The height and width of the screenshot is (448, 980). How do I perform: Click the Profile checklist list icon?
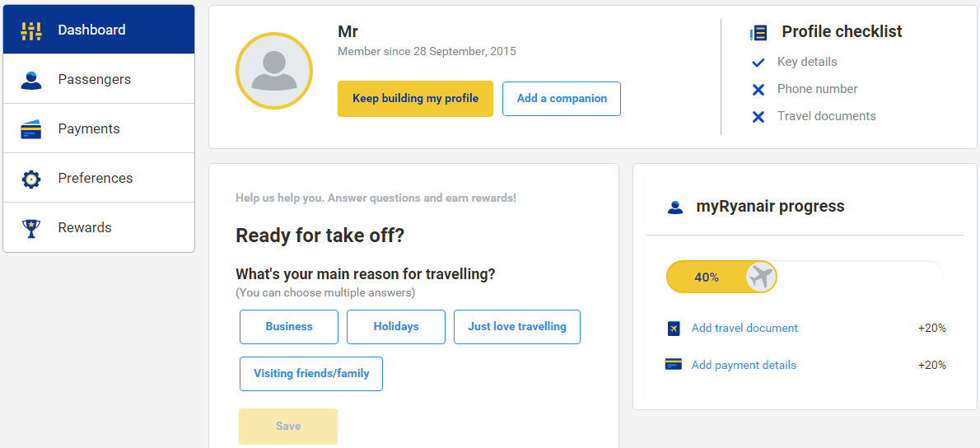tap(758, 32)
